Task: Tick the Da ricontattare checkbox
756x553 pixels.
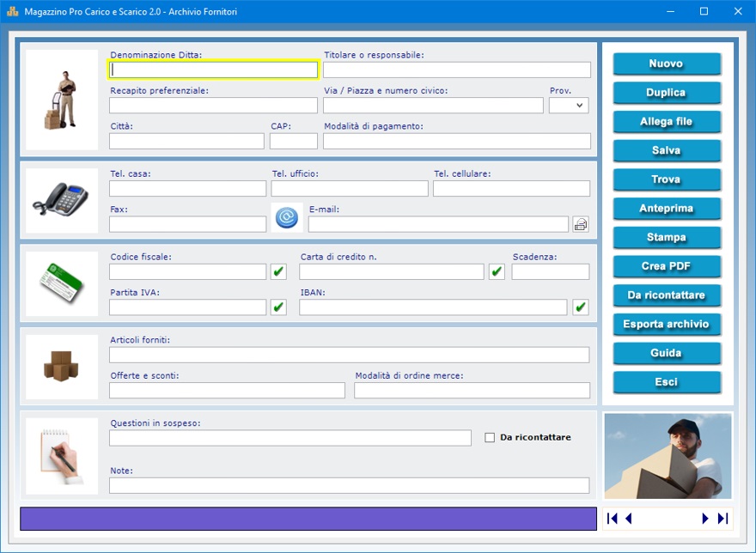Action: coord(490,437)
